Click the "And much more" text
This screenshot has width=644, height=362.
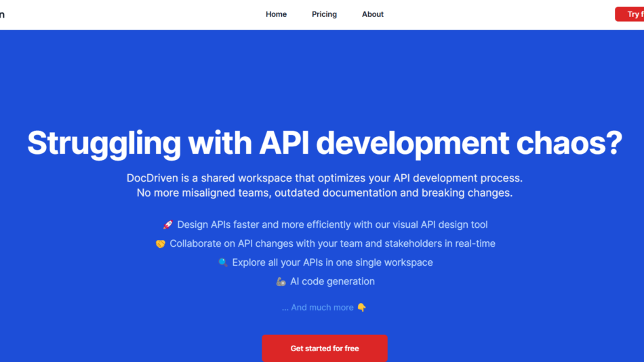(317, 308)
